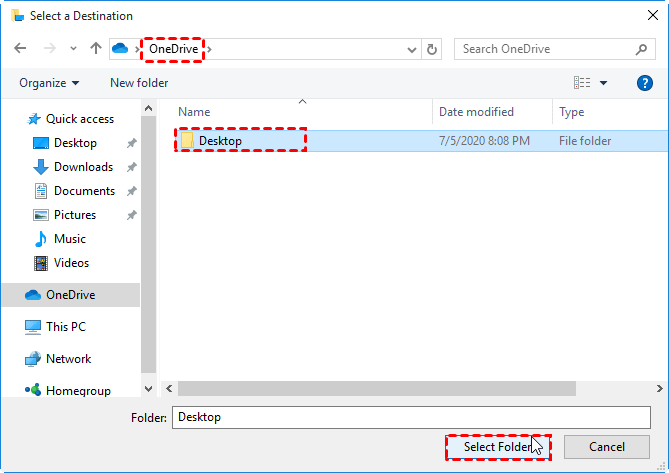The image size is (669, 473).
Task: Select Network in the sidebar
Action: click(68, 359)
